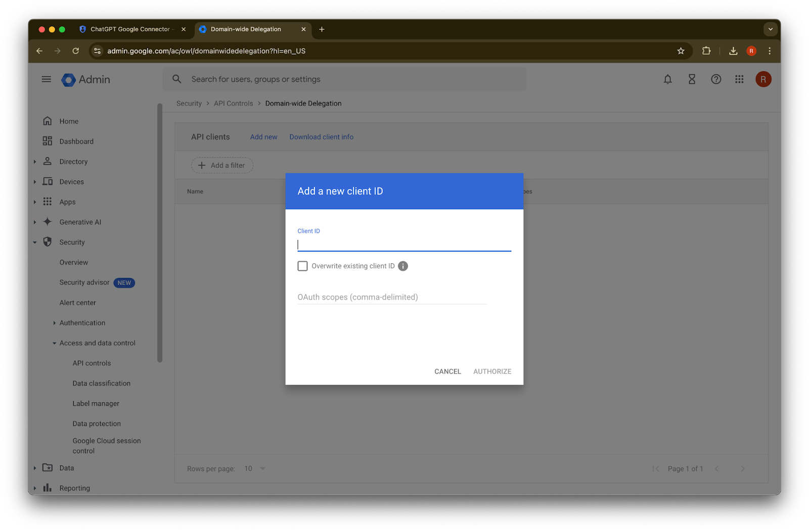The height and width of the screenshot is (532, 809).
Task: View site information icon in address bar
Action: point(98,51)
